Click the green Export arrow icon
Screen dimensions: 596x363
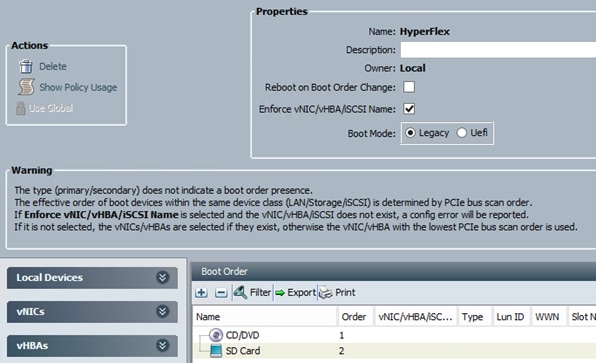280,293
